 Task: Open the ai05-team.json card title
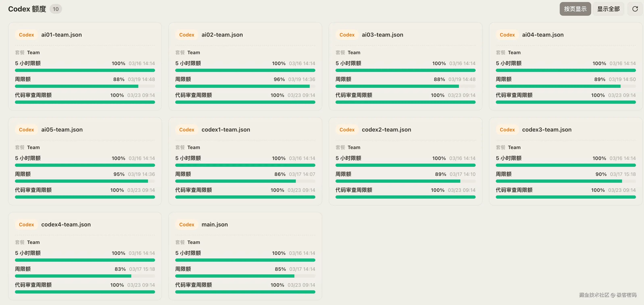[62, 130]
